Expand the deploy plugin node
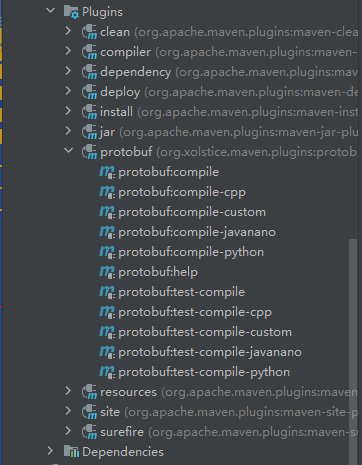This screenshot has width=362, height=465. pos(68,91)
